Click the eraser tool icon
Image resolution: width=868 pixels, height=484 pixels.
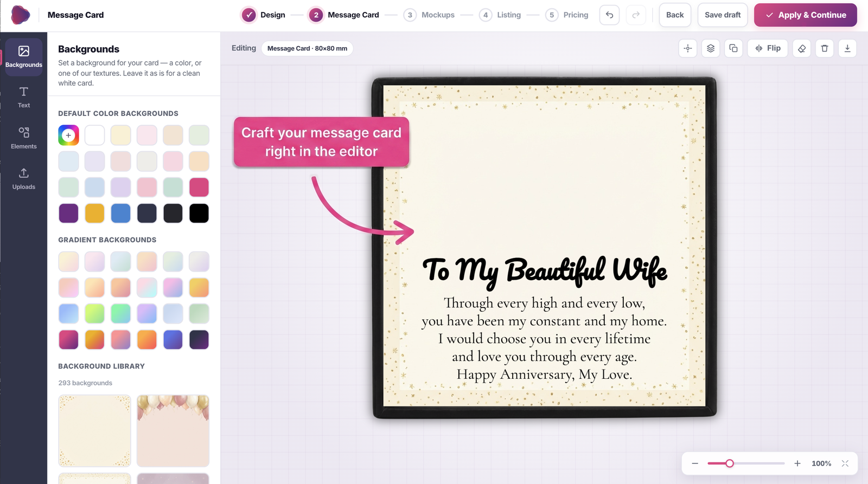pos(802,48)
